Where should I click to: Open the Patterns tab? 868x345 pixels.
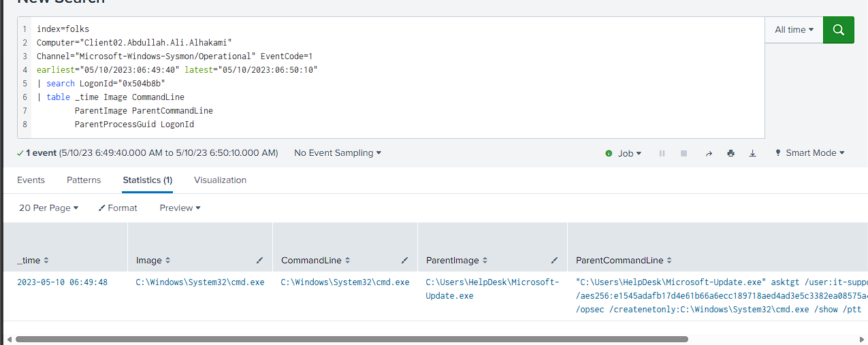[x=84, y=180]
